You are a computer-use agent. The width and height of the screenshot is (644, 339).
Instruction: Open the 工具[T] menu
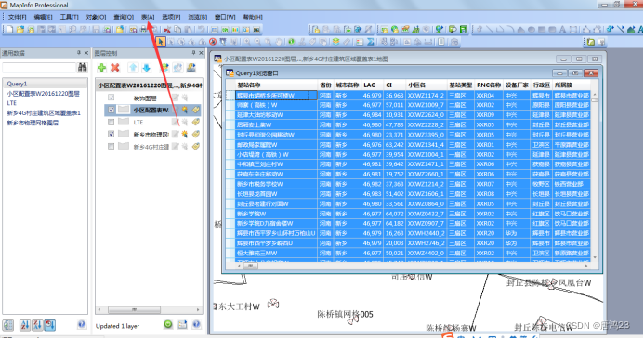point(69,17)
